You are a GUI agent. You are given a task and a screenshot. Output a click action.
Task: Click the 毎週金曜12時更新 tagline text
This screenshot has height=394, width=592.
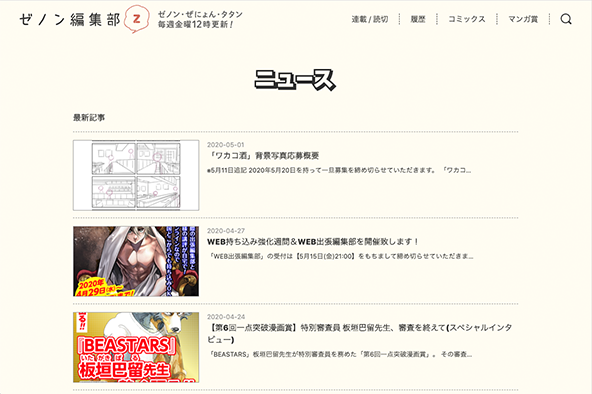click(x=196, y=25)
